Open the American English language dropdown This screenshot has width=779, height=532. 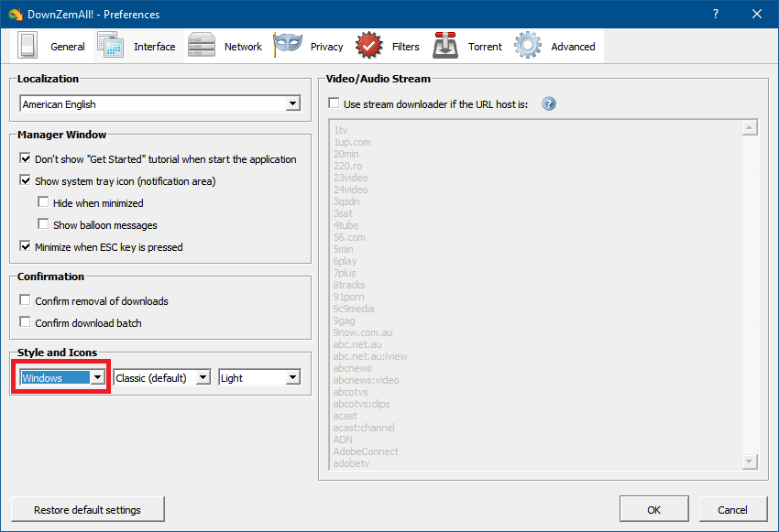(160, 103)
